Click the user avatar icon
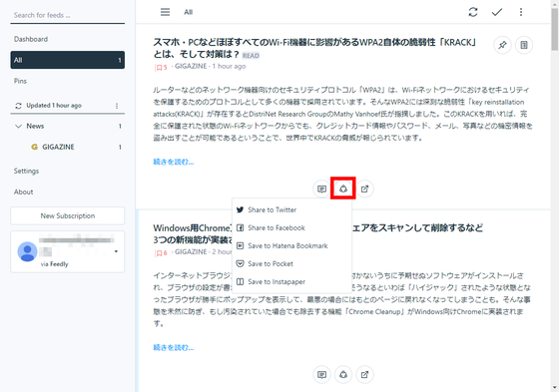 point(27,251)
